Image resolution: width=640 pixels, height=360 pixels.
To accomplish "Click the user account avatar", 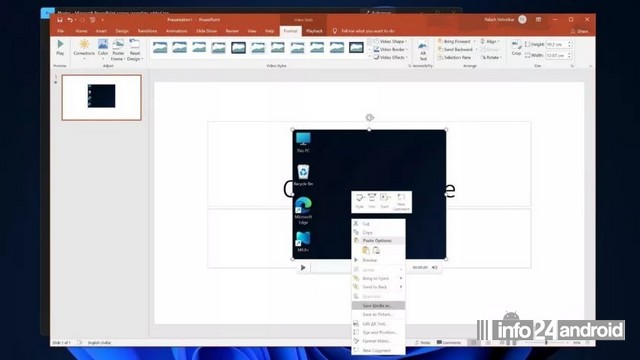I will (522, 20).
